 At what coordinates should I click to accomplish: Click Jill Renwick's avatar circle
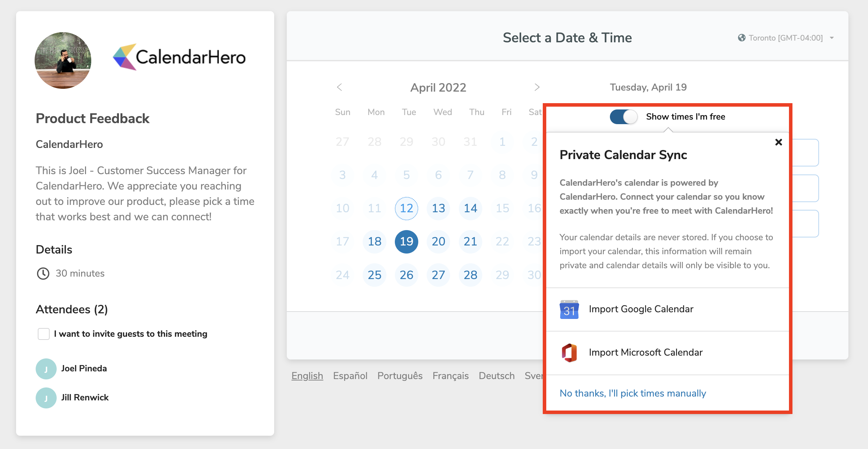pyautogui.click(x=46, y=398)
